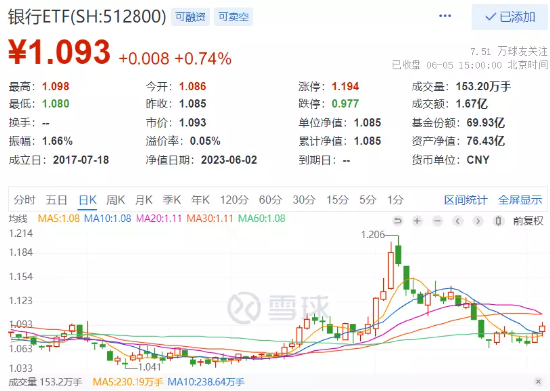Select the 年K chart tab

pyautogui.click(x=200, y=200)
